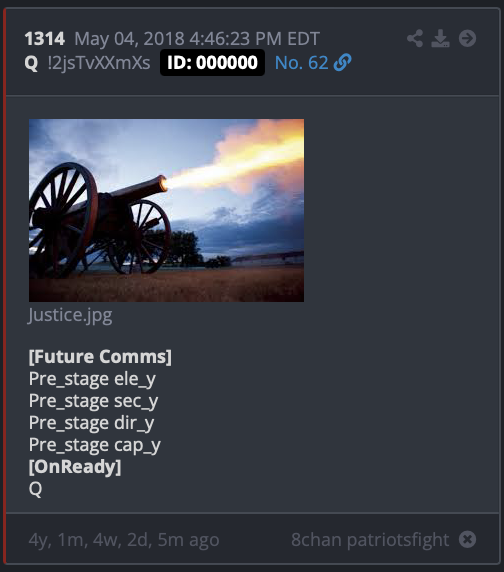Image resolution: width=504 pixels, height=572 pixels.
Task: Click the chain link icon beside No. 62
Action: click(x=342, y=62)
